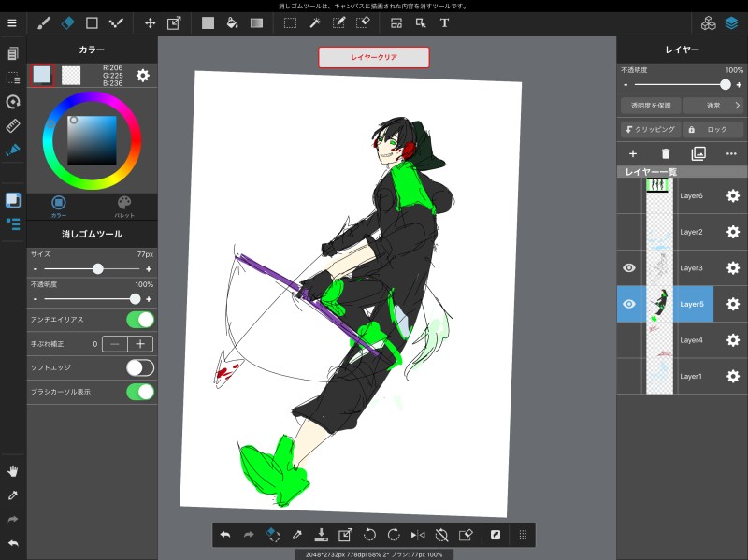
Task: Flip canvas horizontally icon
Action: coord(418,535)
